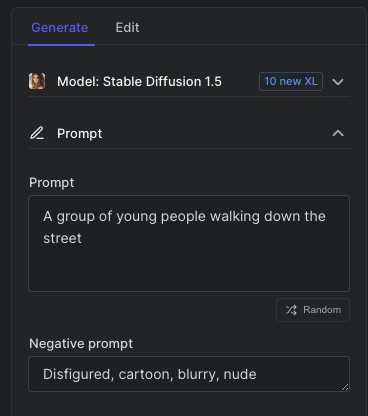The image size is (368, 416).
Task: Focus the Prompt text area
Action: click(x=189, y=243)
